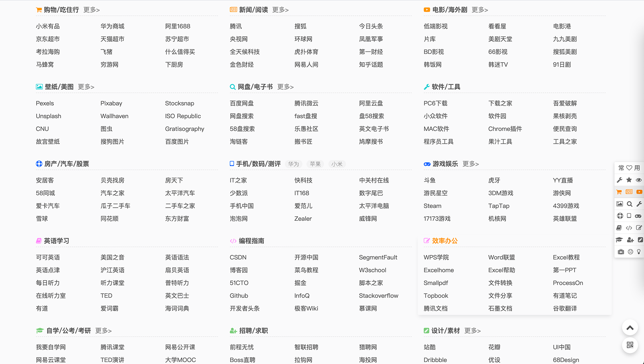Click the lightbulb icon in the sidebar
The width and height of the screenshot is (644, 364).
[639, 252]
